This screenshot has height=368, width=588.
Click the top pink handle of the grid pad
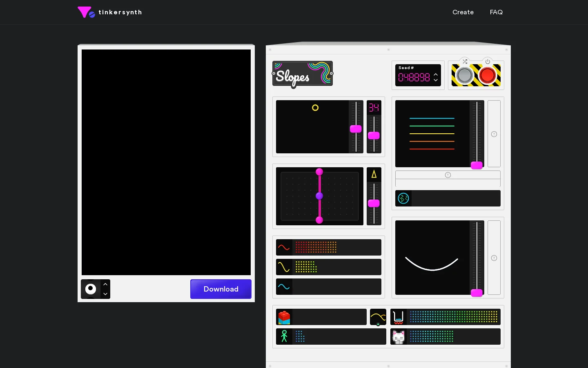319,172
